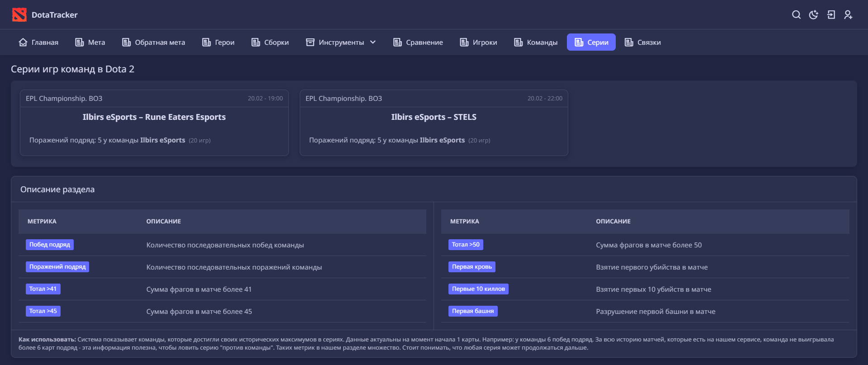Screen dimensions: 868x365
Task: Click the home icon beside Главная
Action: [x=23, y=42]
